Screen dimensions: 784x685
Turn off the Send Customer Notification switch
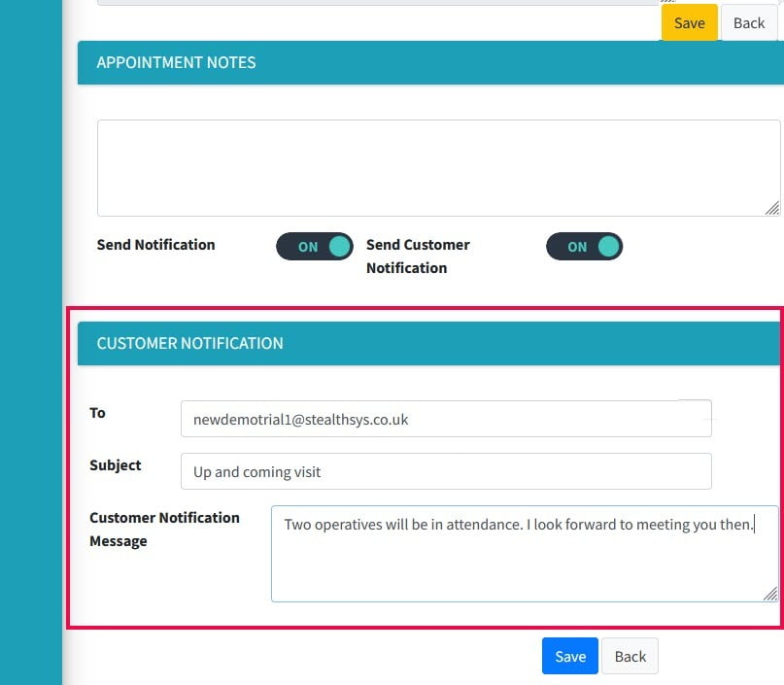[x=584, y=247]
